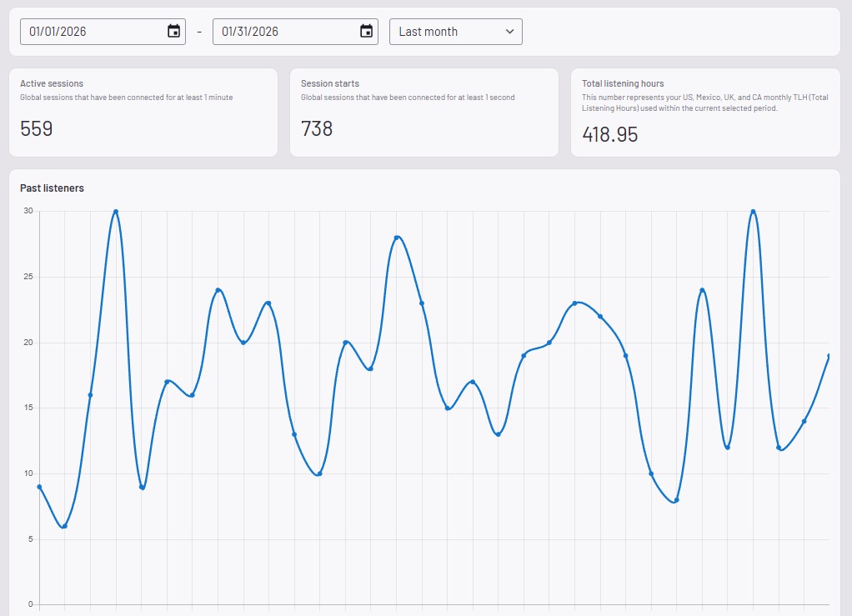Open the start date calendar picker icon

[x=173, y=32]
